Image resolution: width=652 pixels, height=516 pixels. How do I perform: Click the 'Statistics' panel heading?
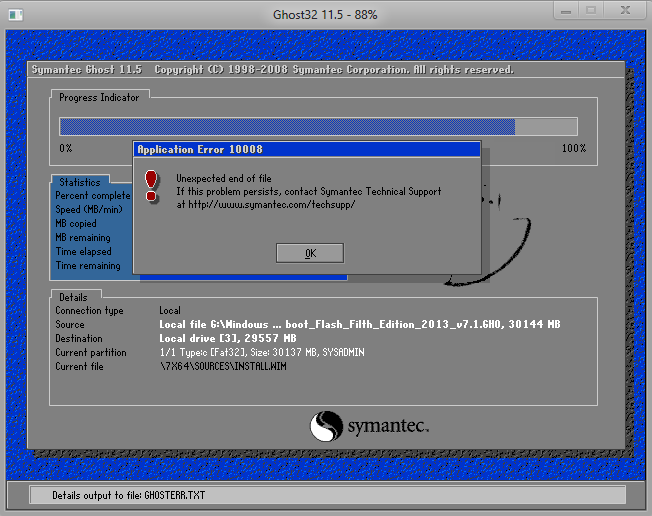tap(80, 182)
